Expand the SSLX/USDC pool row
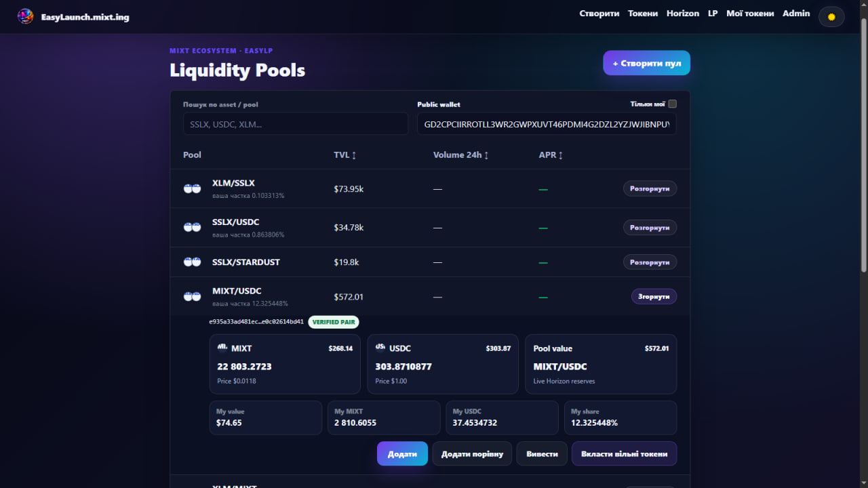Viewport: 868px width, 488px height. click(x=650, y=228)
